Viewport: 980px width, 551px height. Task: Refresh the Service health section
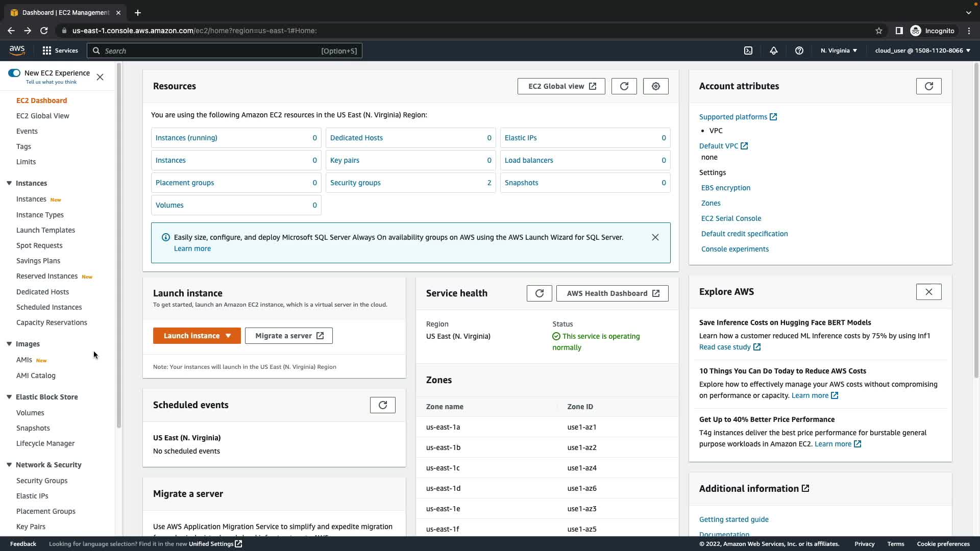[x=539, y=293]
